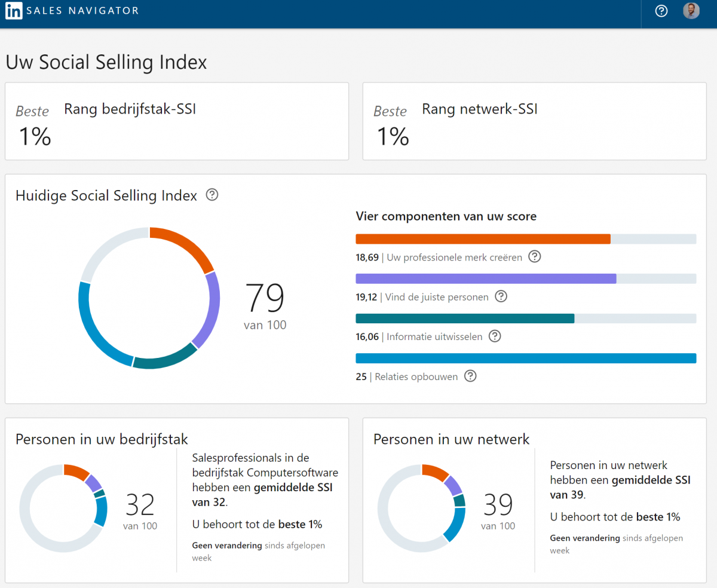The image size is (717, 588).
Task: Click the score '79' value
Action: (265, 298)
